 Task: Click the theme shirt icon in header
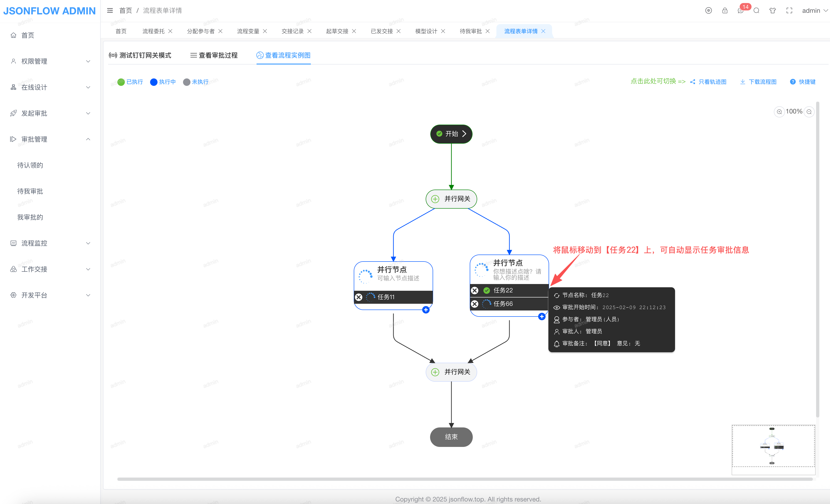772,10
